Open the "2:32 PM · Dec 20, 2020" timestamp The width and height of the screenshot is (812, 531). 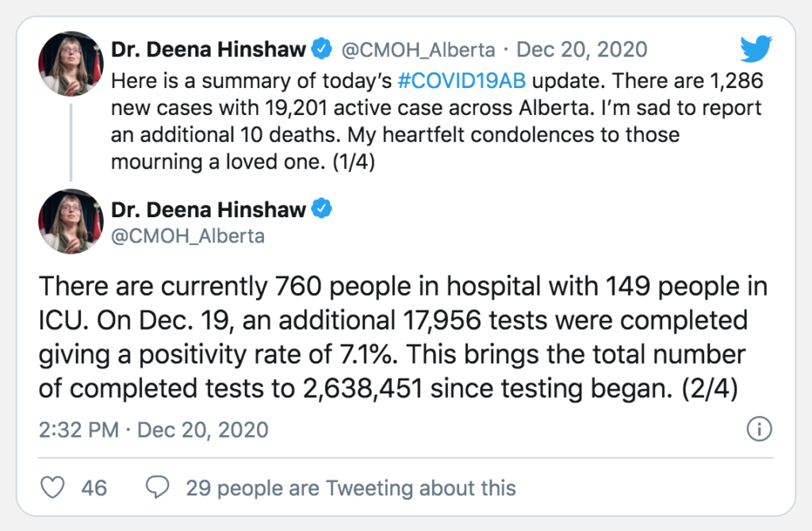click(x=153, y=430)
